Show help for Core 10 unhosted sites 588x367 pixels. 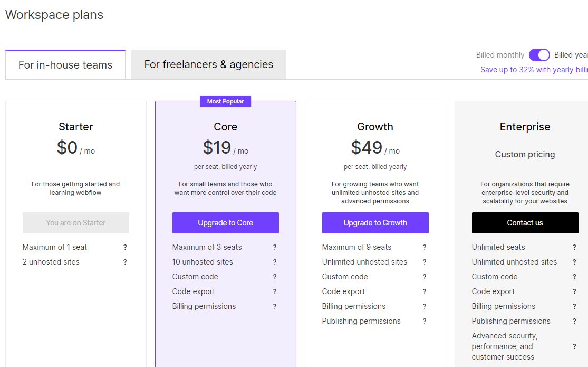(x=275, y=262)
